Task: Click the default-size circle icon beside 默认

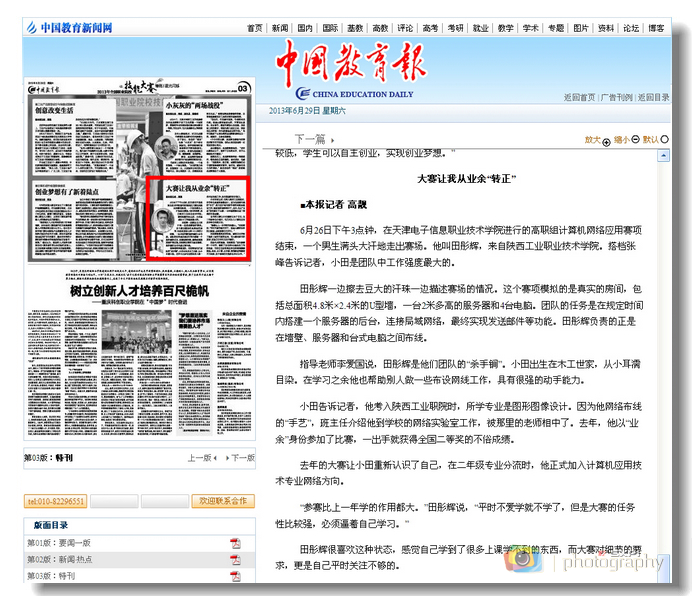Action: pos(664,140)
